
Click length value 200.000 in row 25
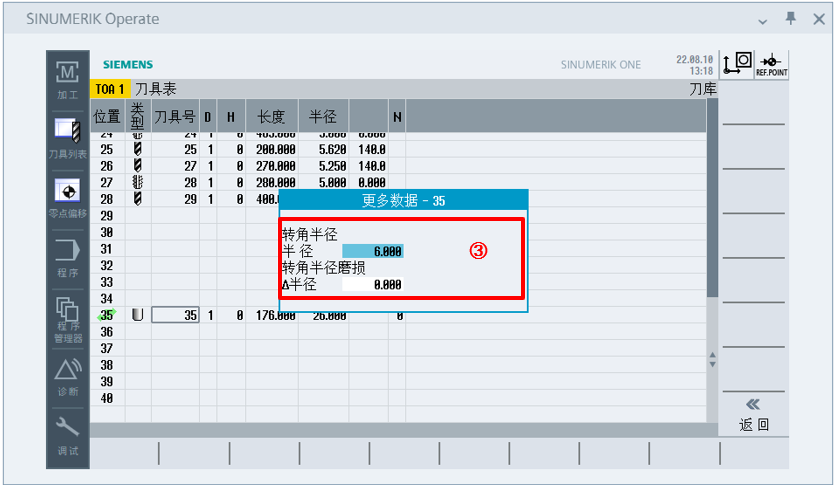pos(276,149)
